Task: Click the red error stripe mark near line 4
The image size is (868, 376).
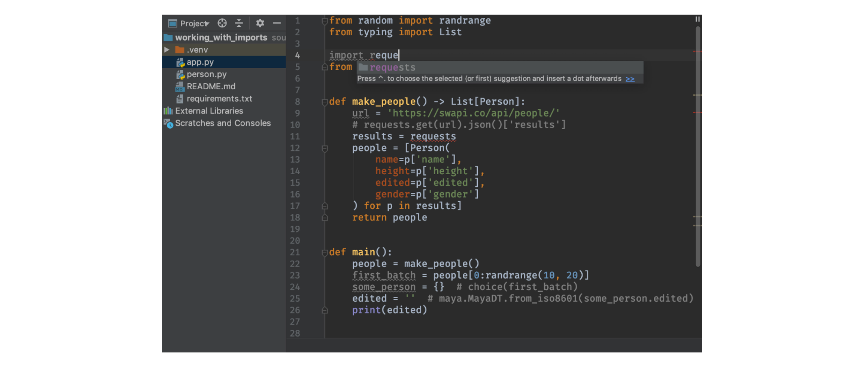Action: (697, 52)
